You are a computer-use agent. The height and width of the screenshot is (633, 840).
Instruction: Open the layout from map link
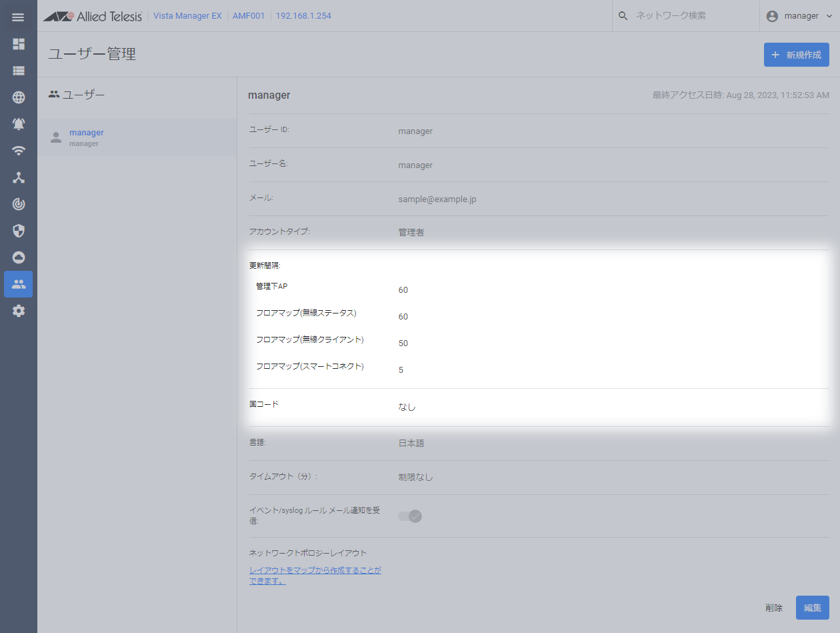click(x=315, y=576)
